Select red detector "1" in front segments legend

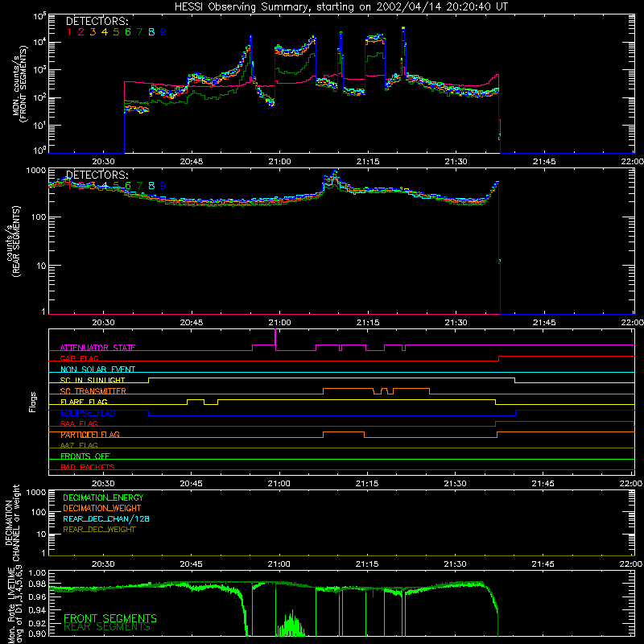click(x=69, y=32)
